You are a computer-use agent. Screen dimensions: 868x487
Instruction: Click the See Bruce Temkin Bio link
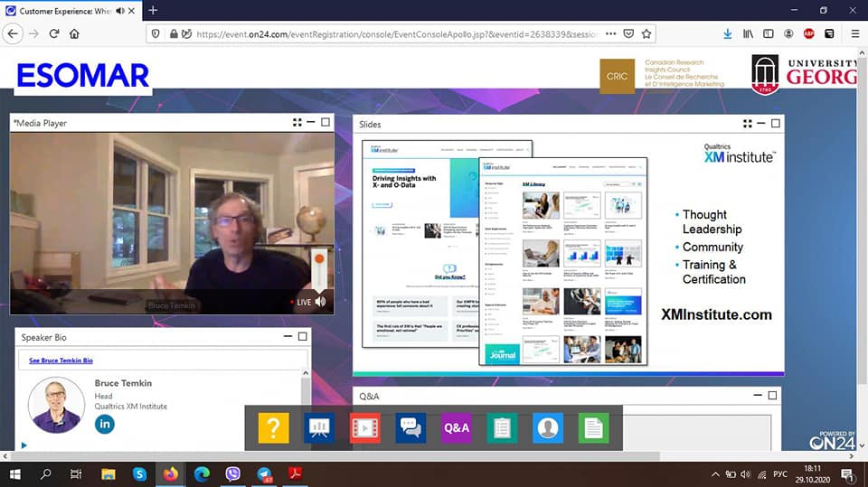pos(61,361)
